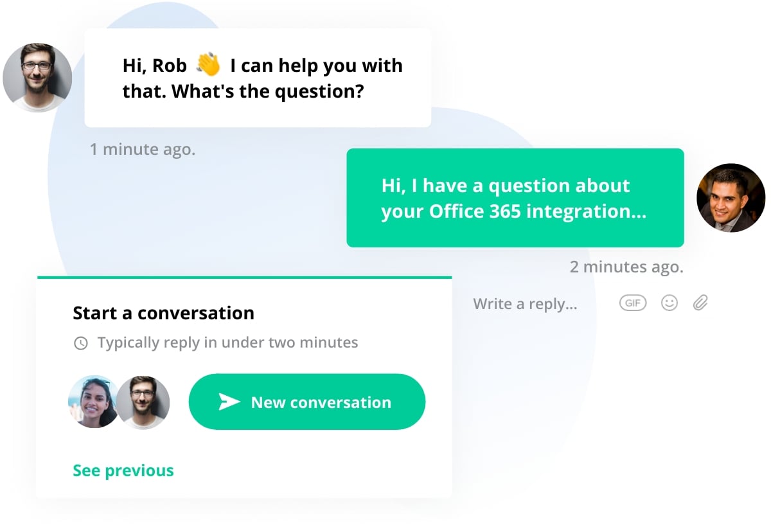Click the Start a conversation heading
The width and height of the screenshot is (771, 532).
tap(163, 313)
